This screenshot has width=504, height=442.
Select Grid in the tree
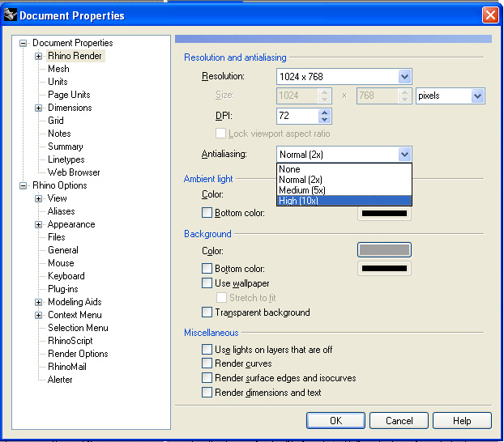pyautogui.click(x=56, y=121)
